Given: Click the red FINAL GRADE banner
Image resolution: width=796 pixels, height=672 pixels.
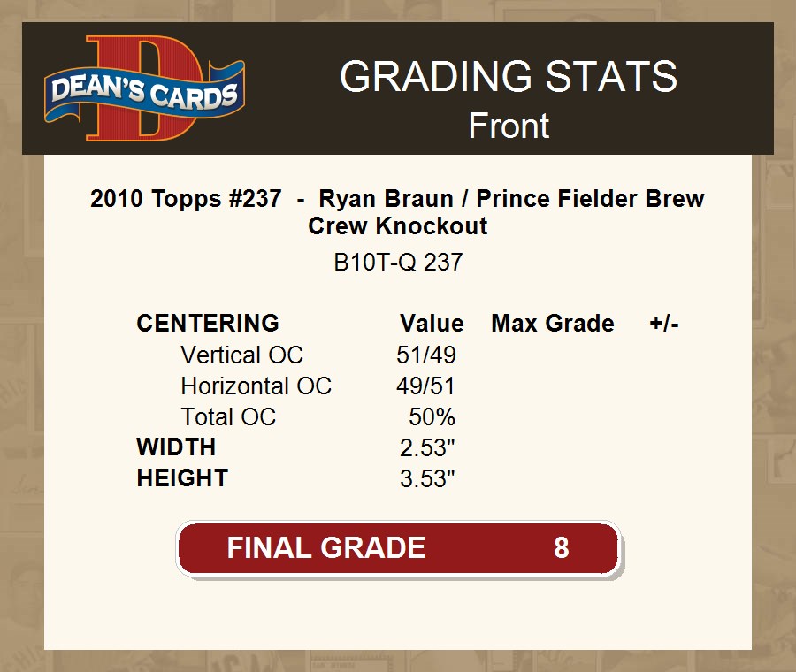Looking at the screenshot, I should tap(398, 548).
